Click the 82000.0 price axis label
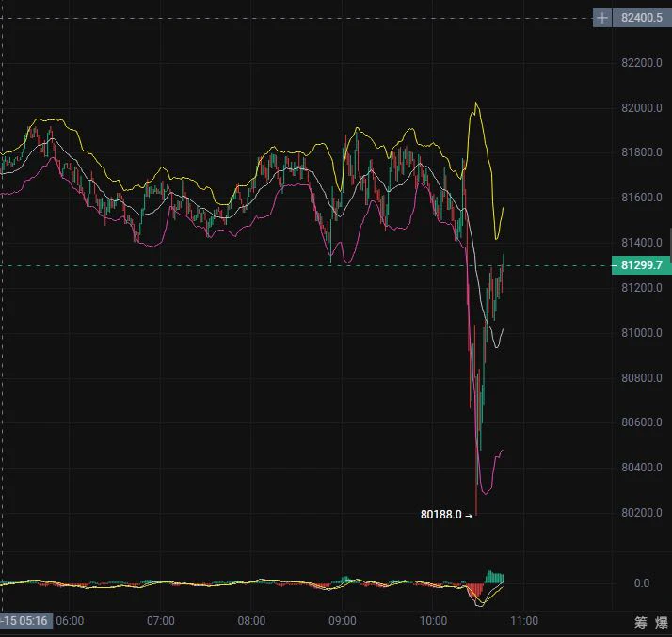This screenshot has height=637, width=672. click(x=642, y=108)
